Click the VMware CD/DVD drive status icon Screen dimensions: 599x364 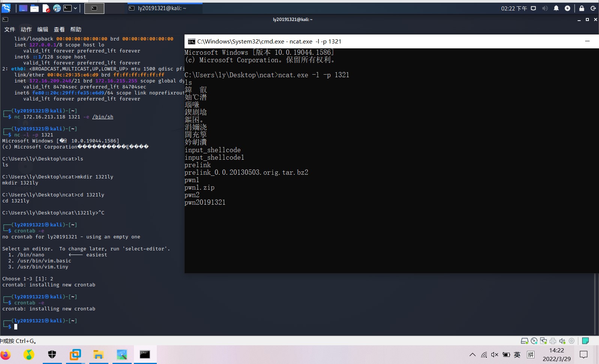(534, 341)
